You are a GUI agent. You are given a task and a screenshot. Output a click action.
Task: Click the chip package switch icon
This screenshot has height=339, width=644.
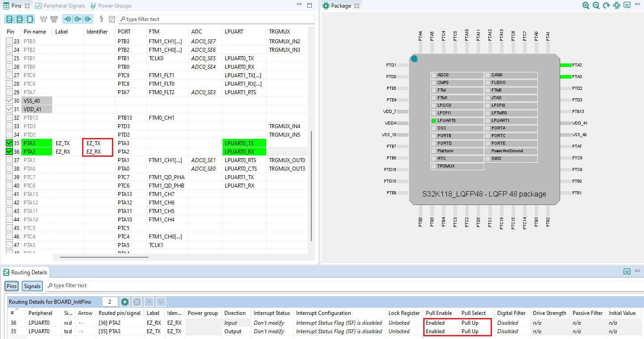click(616, 5)
